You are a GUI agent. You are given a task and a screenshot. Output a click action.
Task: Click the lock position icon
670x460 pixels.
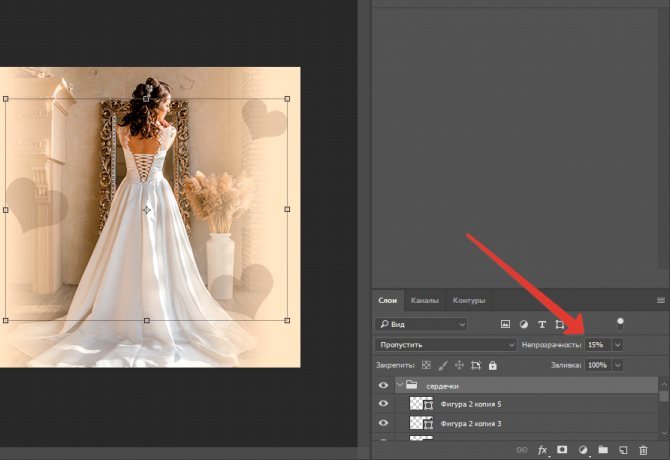click(x=459, y=366)
